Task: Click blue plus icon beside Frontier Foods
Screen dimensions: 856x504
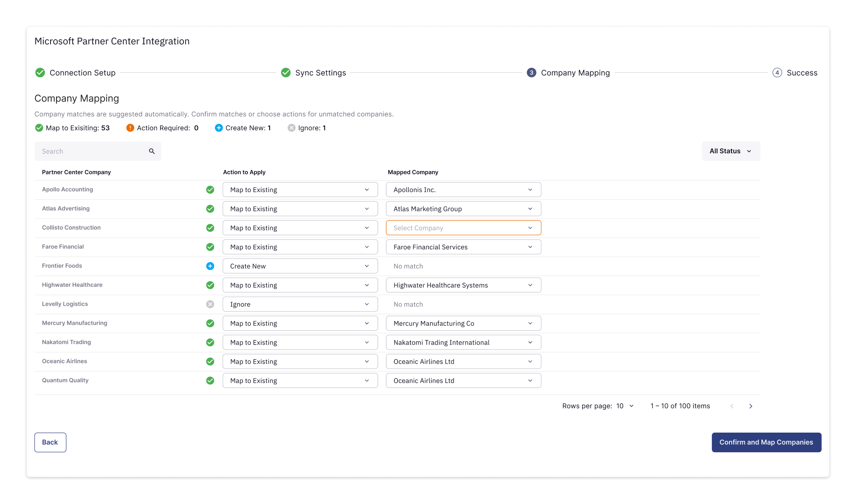Action: [210, 266]
